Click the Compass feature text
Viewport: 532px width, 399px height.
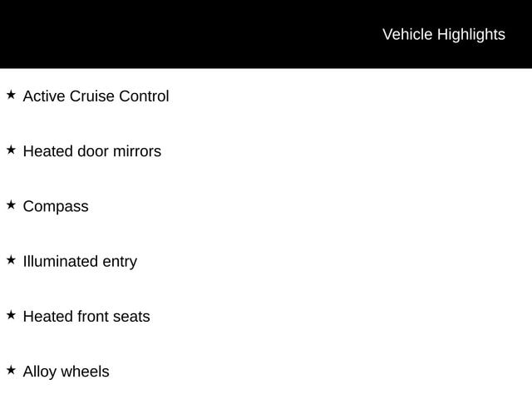[56, 207]
